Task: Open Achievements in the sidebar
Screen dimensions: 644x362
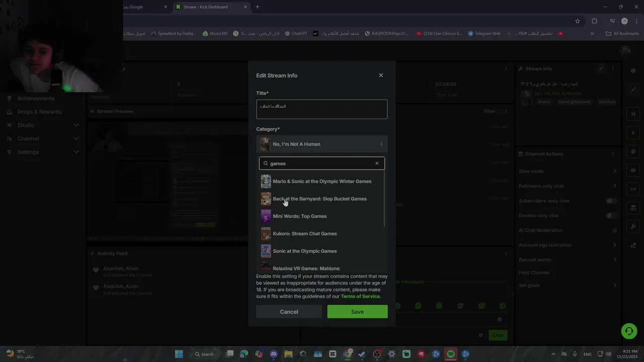Action: coord(36,99)
